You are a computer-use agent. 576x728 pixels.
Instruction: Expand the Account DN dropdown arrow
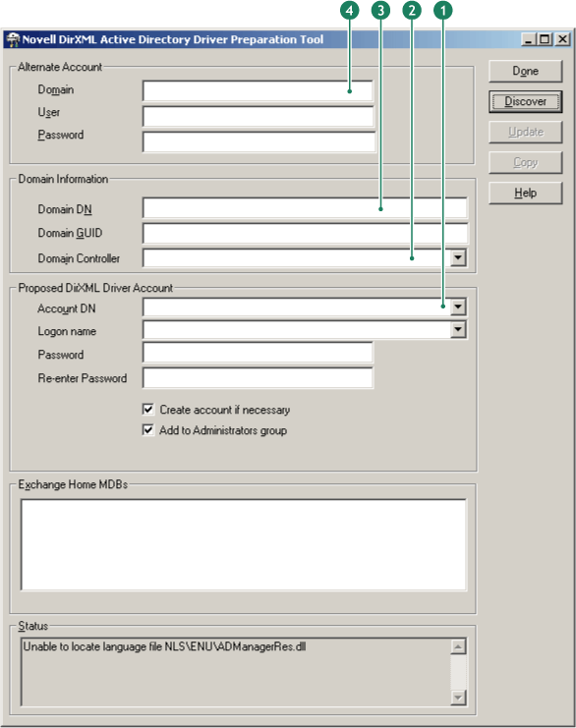click(x=458, y=307)
